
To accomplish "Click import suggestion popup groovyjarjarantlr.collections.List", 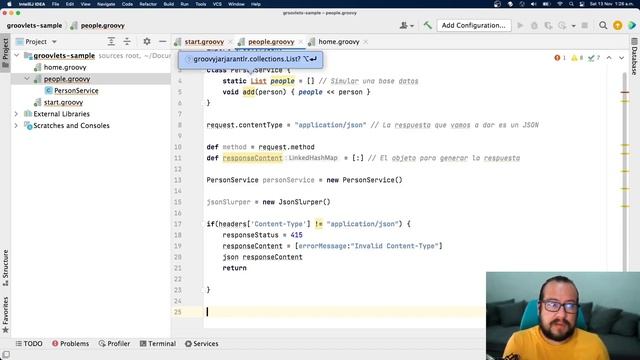I will (x=251, y=59).
